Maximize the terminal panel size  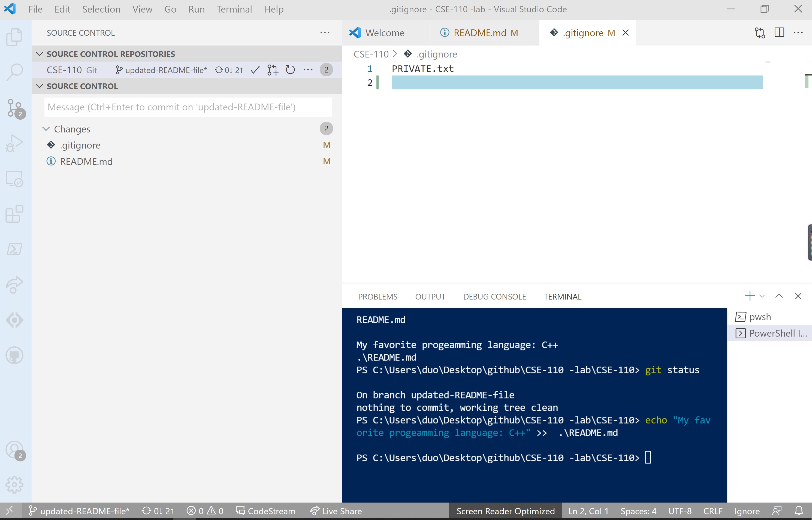coord(779,296)
